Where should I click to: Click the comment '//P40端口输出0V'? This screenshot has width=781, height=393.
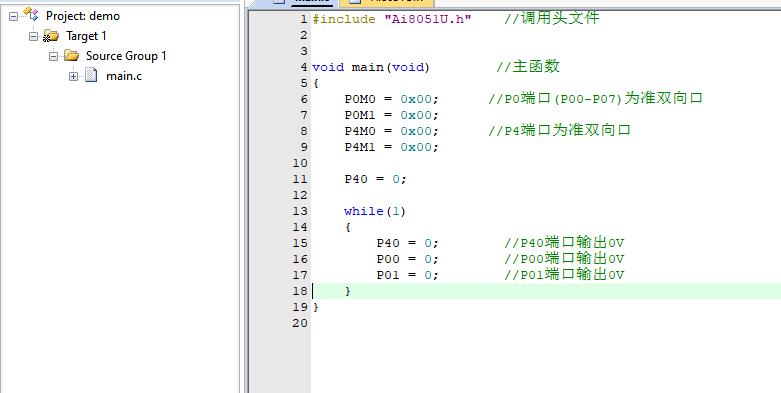pyautogui.click(x=564, y=243)
